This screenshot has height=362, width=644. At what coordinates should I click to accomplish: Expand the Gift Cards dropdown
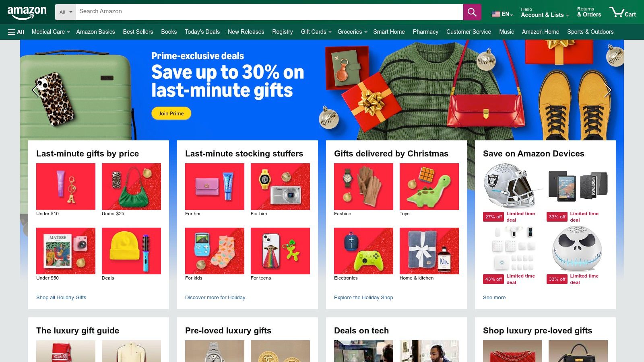coord(316,32)
